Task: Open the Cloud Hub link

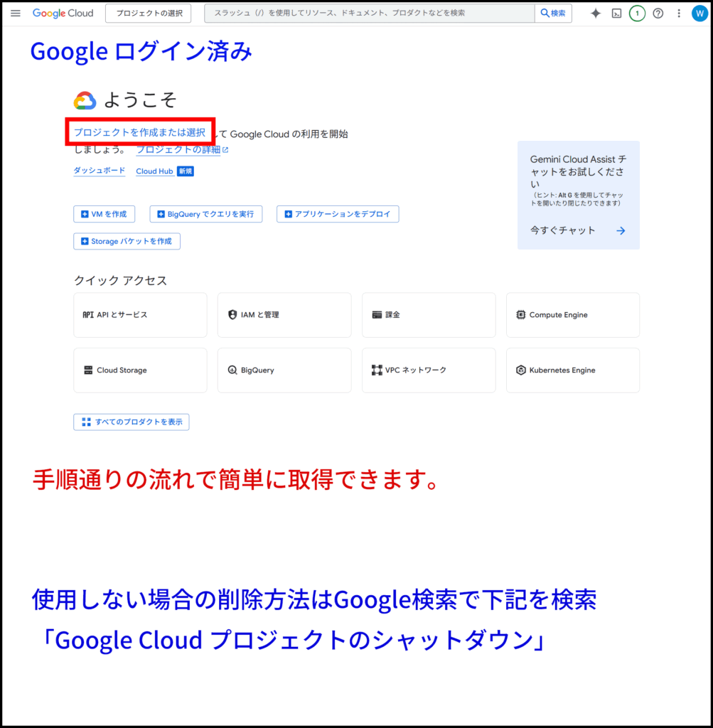Action: 154,171
